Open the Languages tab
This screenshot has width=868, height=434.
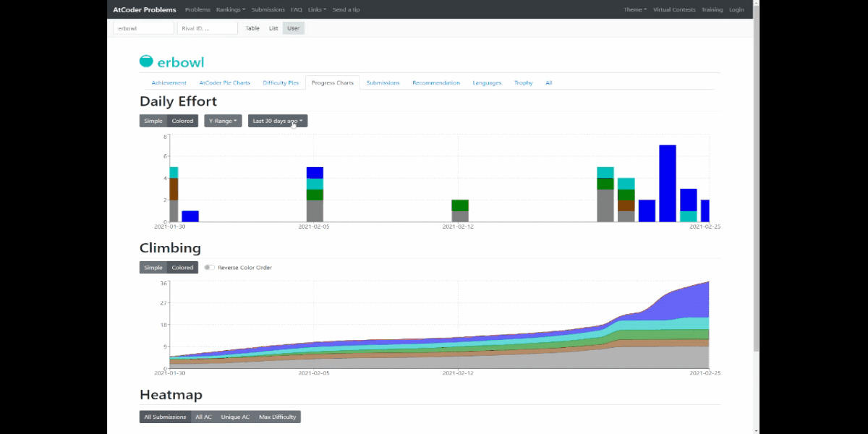click(x=487, y=83)
